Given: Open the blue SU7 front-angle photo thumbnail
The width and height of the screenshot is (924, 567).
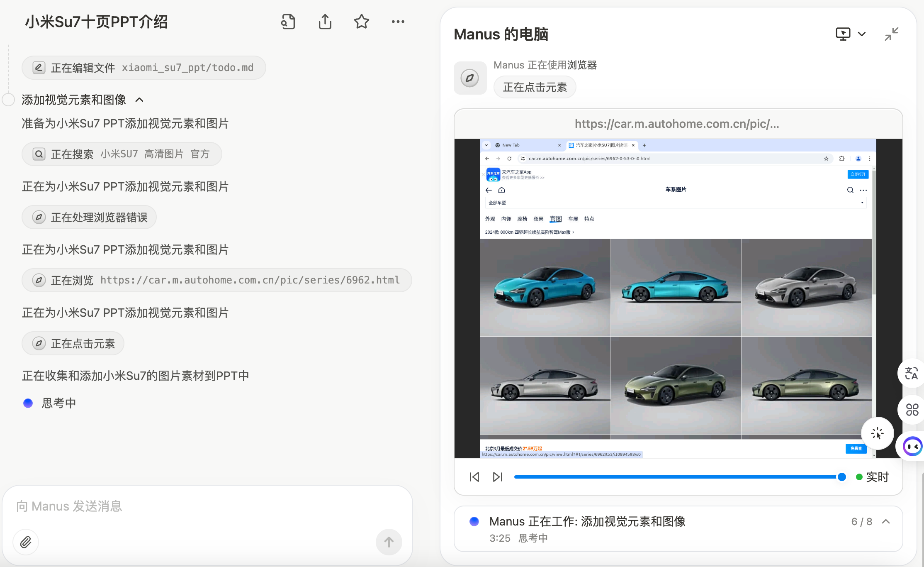Looking at the screenshot, I should coord(545,287).
